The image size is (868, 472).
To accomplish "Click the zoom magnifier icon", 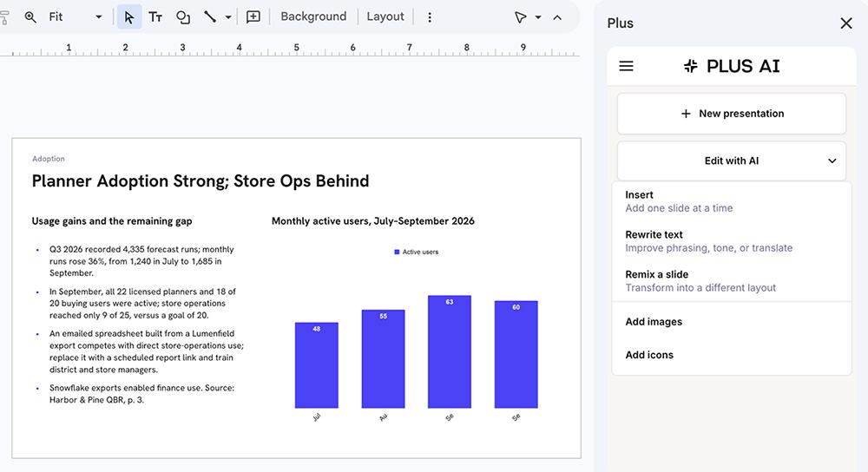I will [30, 17].
